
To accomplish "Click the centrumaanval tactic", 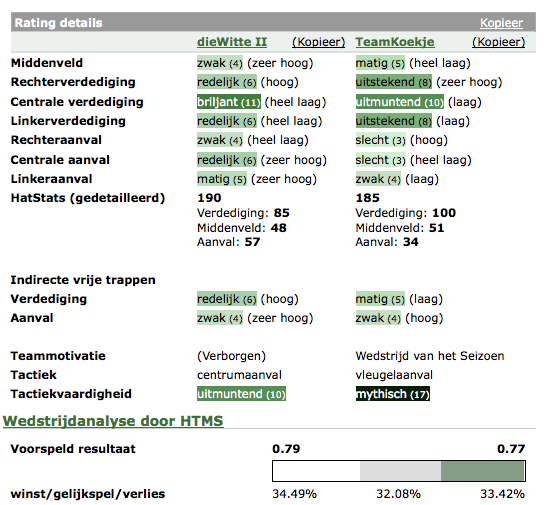I will (239, 375).
